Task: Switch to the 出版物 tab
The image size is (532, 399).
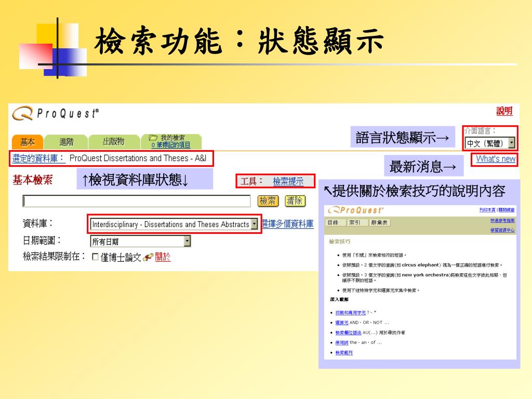Action: [x=114, y=141]
